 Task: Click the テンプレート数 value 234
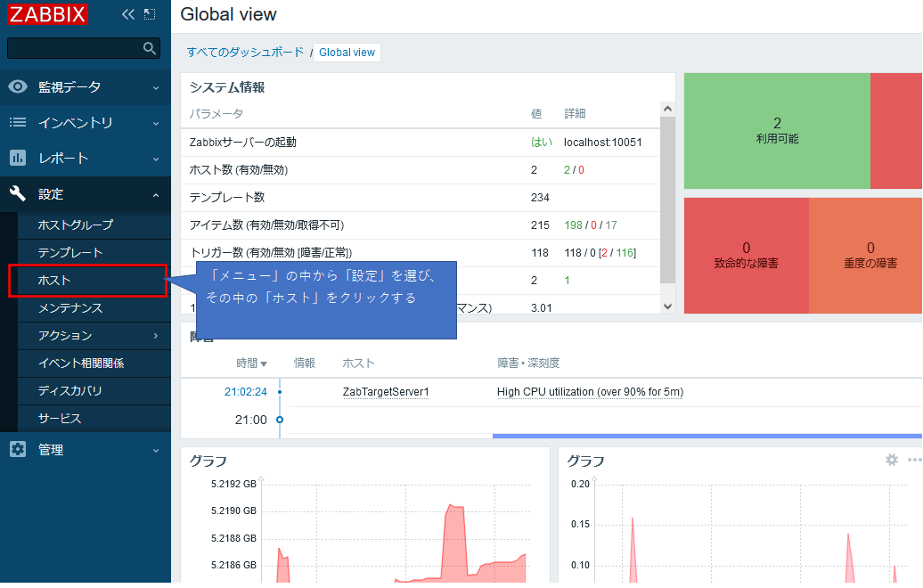click(540, 198)
